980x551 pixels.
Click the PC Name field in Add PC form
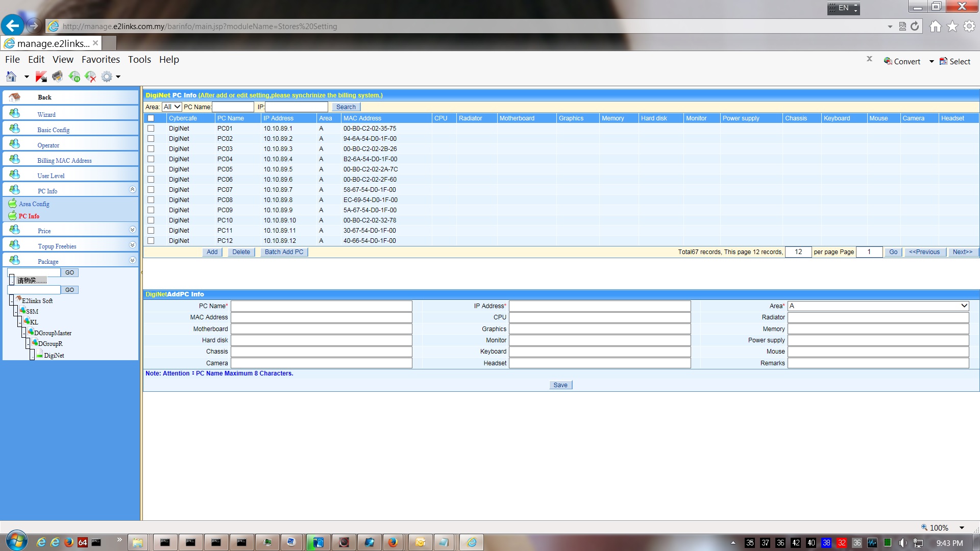coord(321,306)
